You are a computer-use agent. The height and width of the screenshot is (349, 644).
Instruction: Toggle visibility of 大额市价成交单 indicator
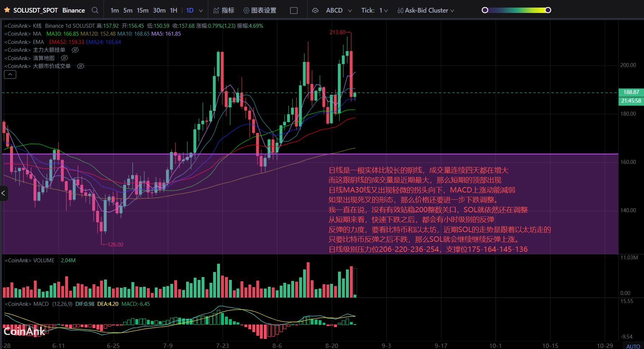(81, 66)
